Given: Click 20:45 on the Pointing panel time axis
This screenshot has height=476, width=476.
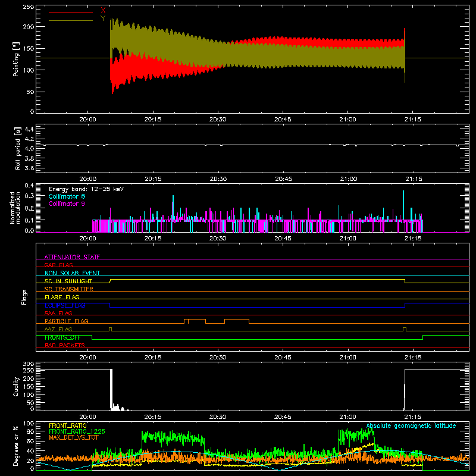Looking at the screenshot, I should click(x=283, y=120).
